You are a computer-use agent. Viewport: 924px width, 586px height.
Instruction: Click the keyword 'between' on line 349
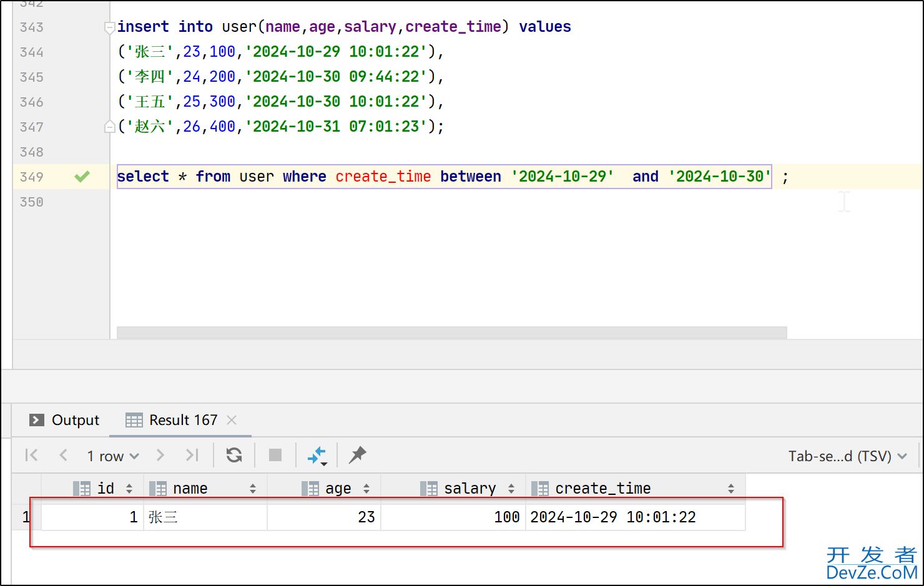tap(471, 177)
